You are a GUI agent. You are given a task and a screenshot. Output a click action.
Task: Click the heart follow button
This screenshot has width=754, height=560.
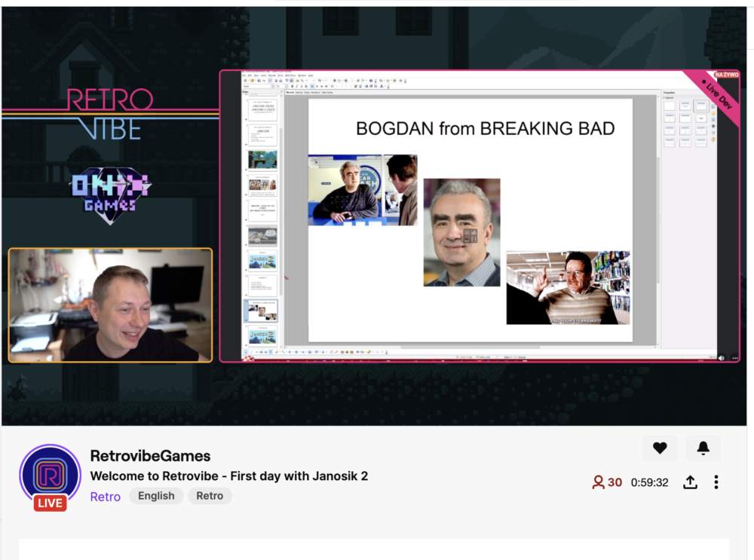coord(660,448)
